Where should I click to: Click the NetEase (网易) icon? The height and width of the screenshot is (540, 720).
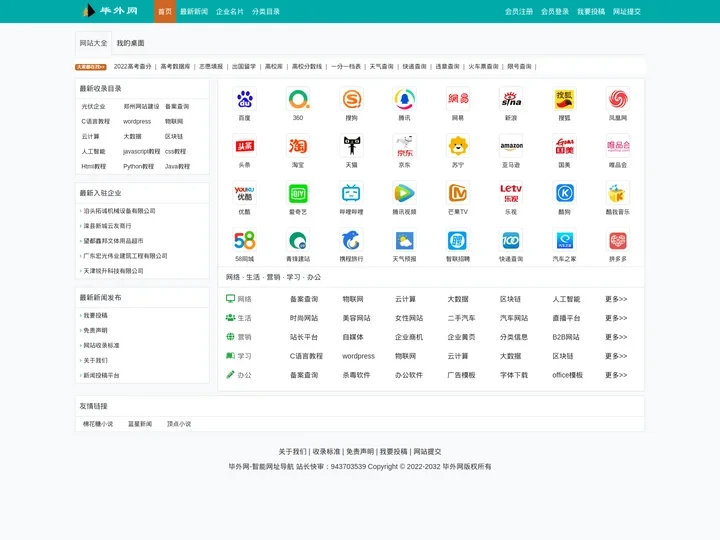coord(458,99)
